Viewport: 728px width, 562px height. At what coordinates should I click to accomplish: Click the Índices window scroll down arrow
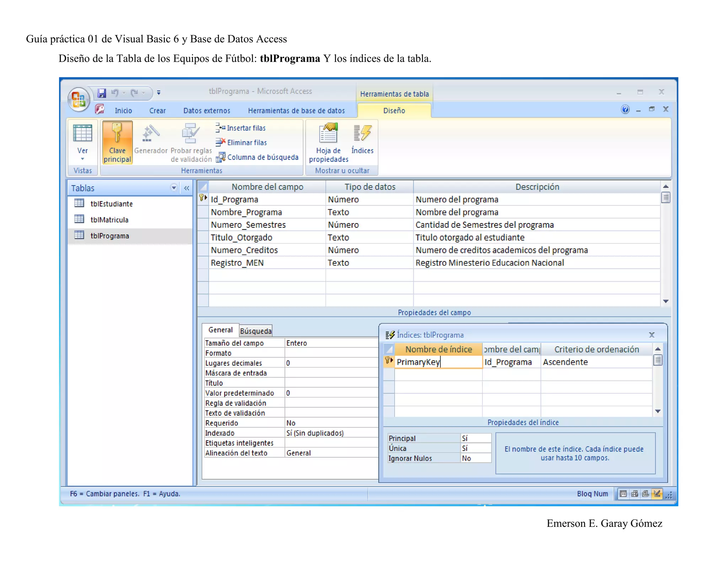coord(658,411)
